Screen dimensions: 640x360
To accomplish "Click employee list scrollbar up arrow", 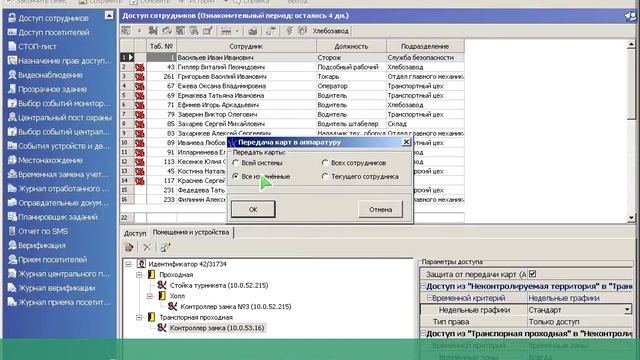I will [x=631, y=44].
